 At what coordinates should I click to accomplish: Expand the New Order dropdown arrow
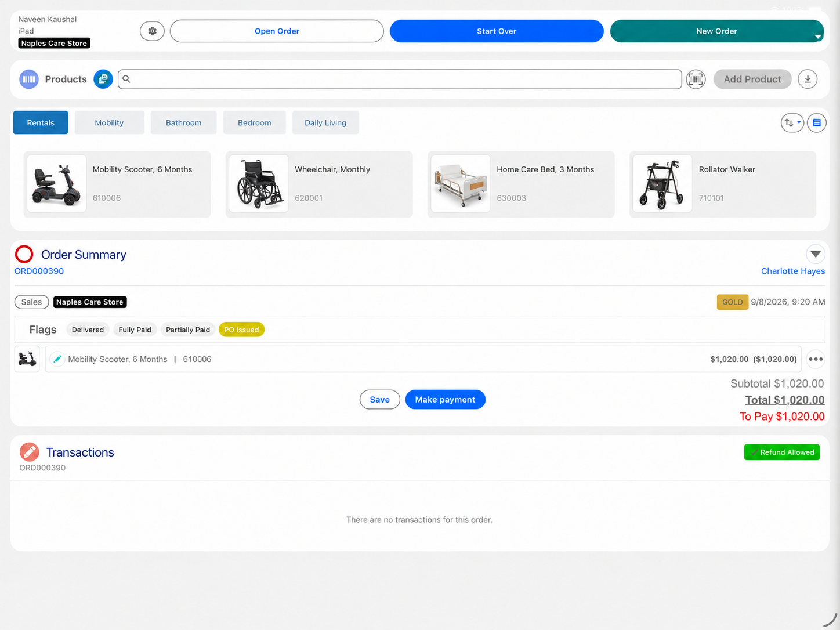click(x=818, y=37)
